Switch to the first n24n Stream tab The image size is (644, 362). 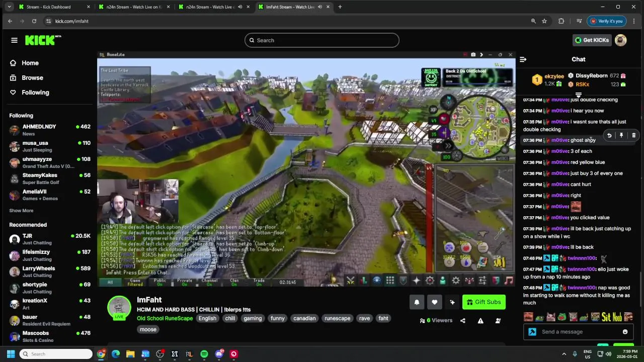(133, 7)
